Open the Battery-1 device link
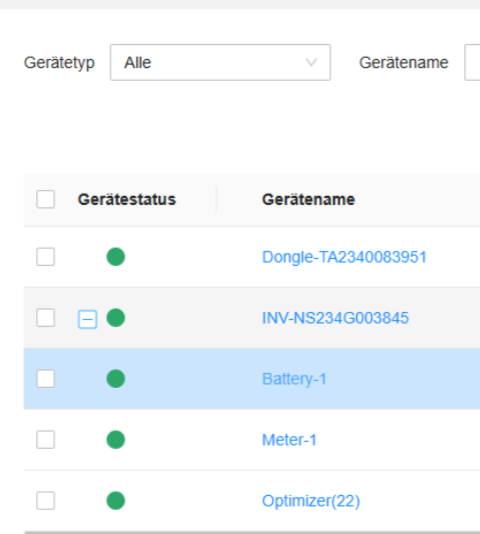Viewport: 480px width, 534px height. (294, 379)
